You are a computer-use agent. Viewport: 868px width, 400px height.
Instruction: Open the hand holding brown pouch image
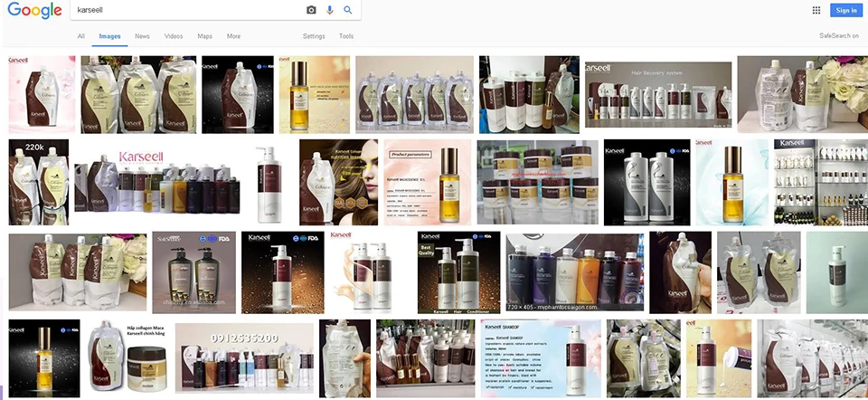click(680, 272)
